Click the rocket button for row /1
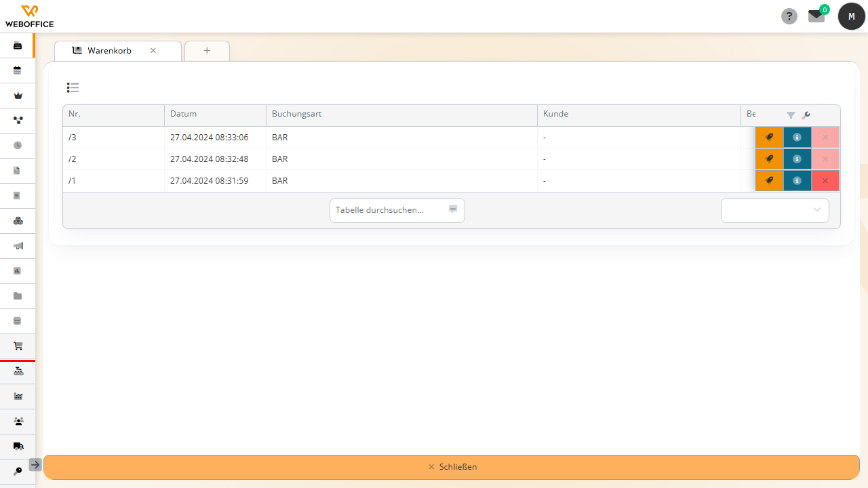868x488 pixels. point(769,180)
